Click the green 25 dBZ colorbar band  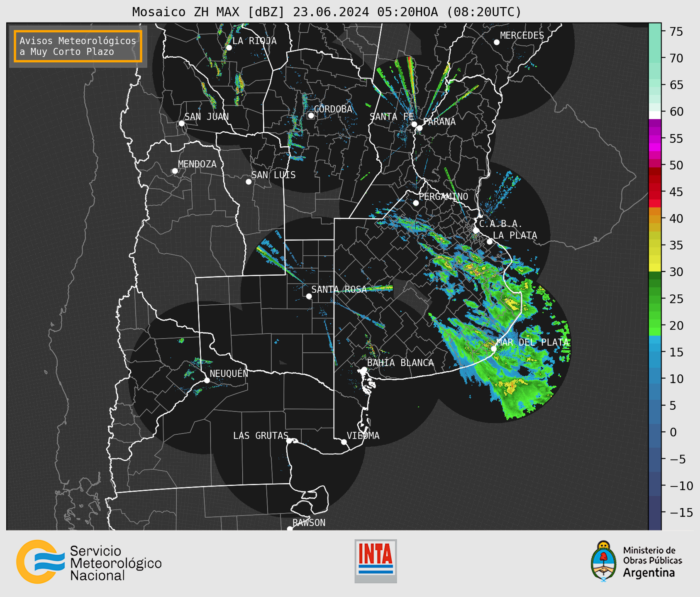tap(655, 299)
